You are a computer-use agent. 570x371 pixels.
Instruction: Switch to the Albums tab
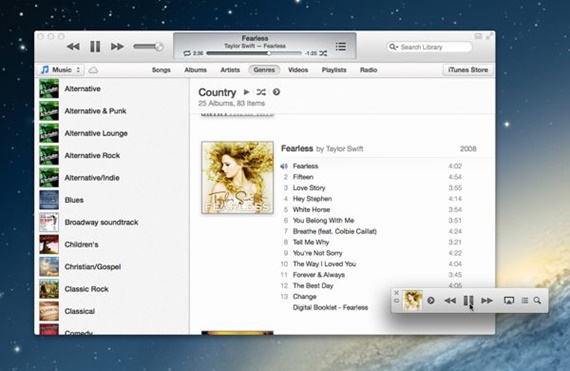pyautogui.click(x=196, y=70)
